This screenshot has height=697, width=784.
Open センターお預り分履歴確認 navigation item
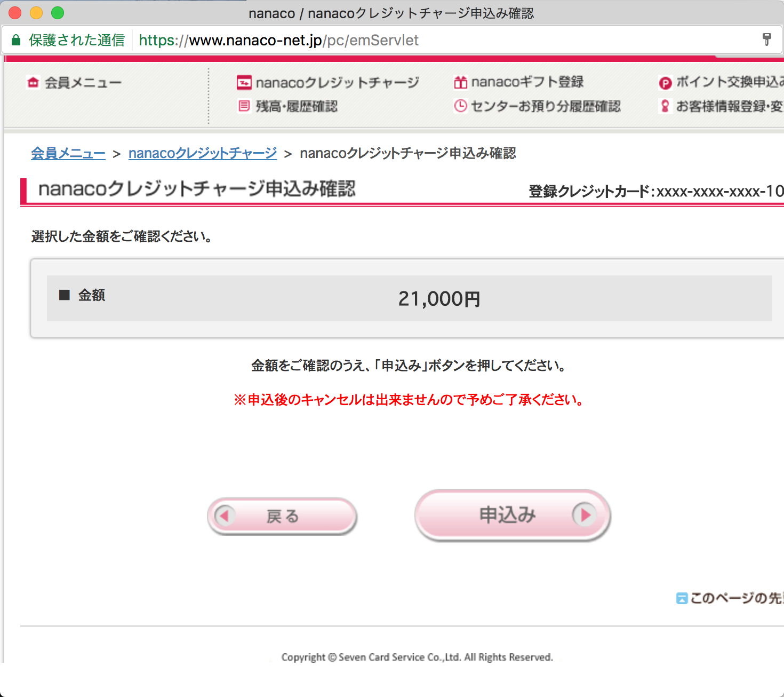coord(546,106)
